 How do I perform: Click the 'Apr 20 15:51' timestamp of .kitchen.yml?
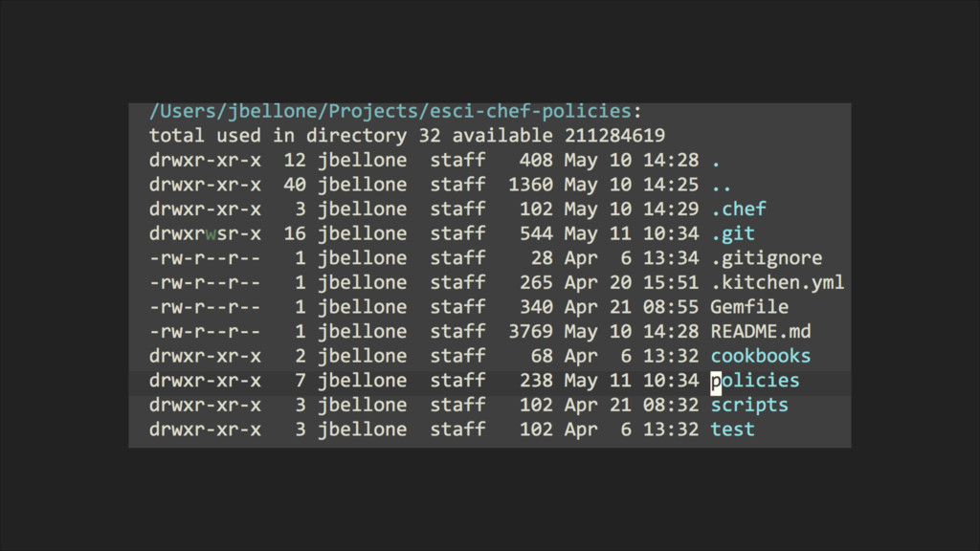coord(632,282)
